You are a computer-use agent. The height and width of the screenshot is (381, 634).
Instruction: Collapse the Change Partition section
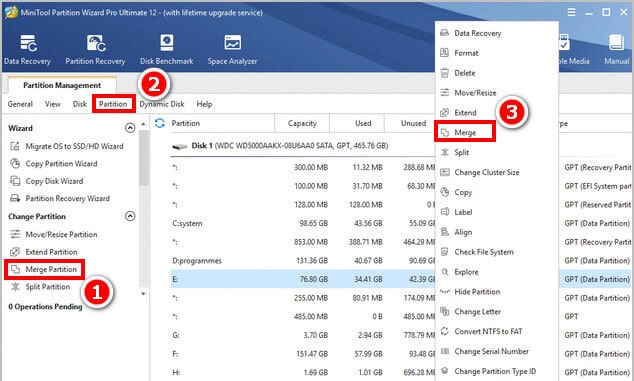130,216
